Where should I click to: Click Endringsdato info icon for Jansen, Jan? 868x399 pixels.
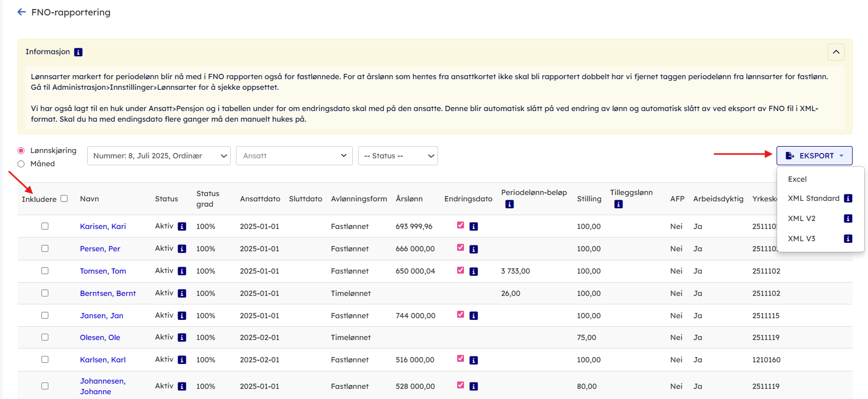474,316
